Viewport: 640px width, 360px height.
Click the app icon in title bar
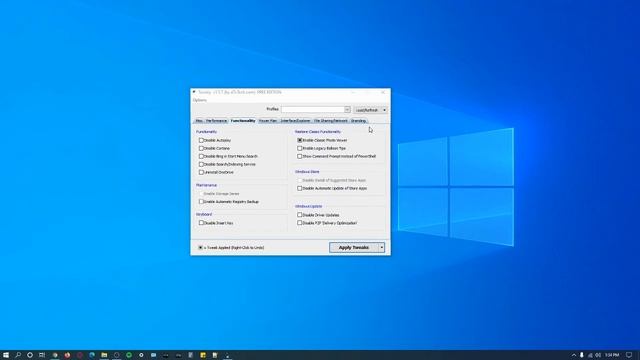click(x=194, y=92)
